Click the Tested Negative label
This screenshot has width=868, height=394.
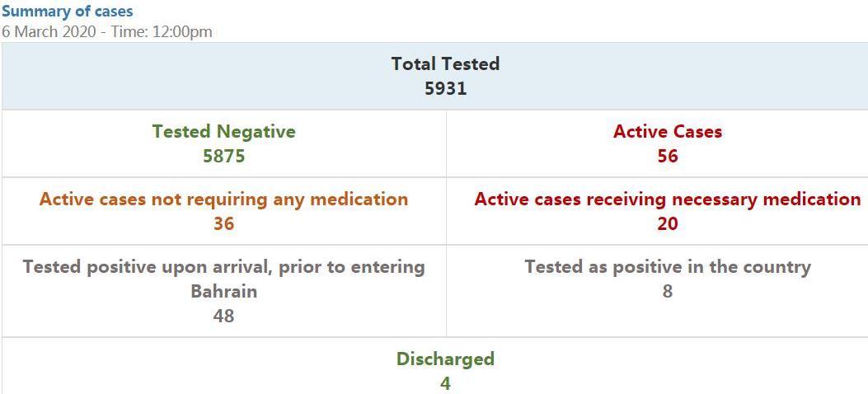(x=223, y=131)
